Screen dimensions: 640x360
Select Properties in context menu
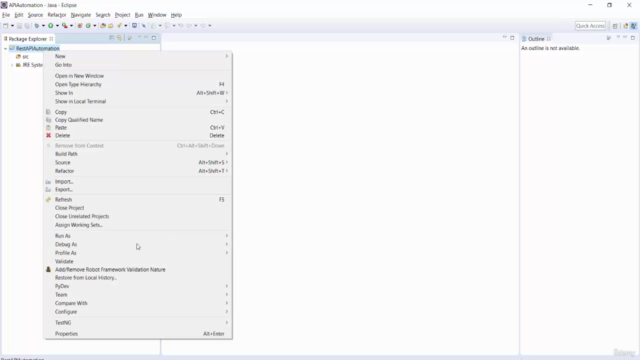(x=138, y=334)
